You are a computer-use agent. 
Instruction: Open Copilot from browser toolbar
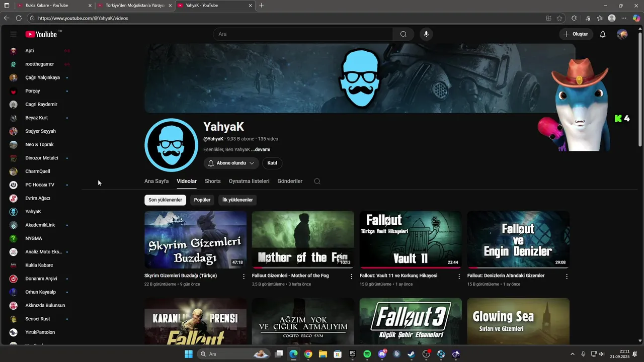pos(636,18)
